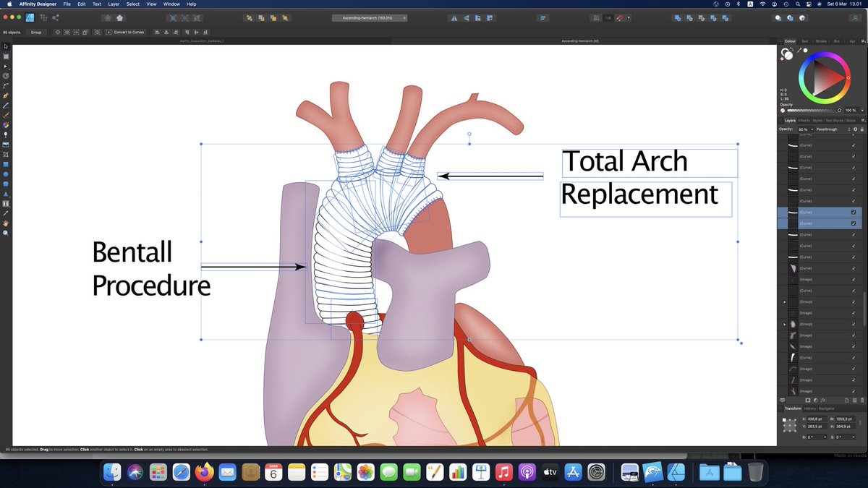Image resolution: width=868 pixels, height=488 pixels.
Task: Click the Move to Back arrange icon
Action: (x=250, y=17)
